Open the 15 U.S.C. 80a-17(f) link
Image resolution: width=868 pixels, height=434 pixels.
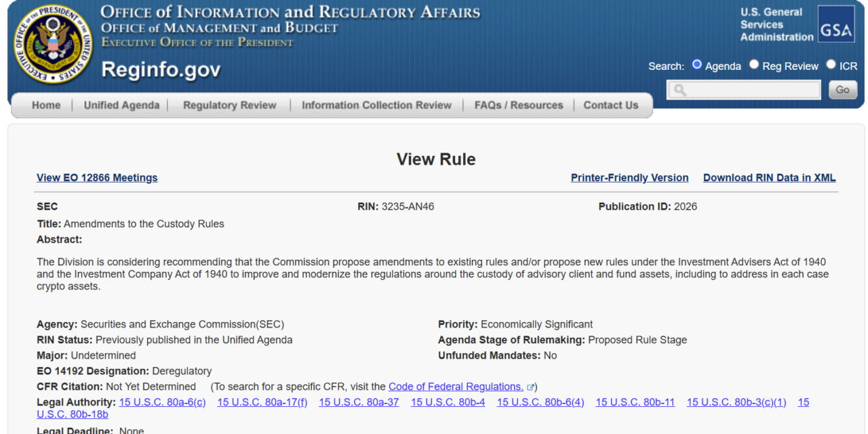pyautogui.click(x=262, y=402)
